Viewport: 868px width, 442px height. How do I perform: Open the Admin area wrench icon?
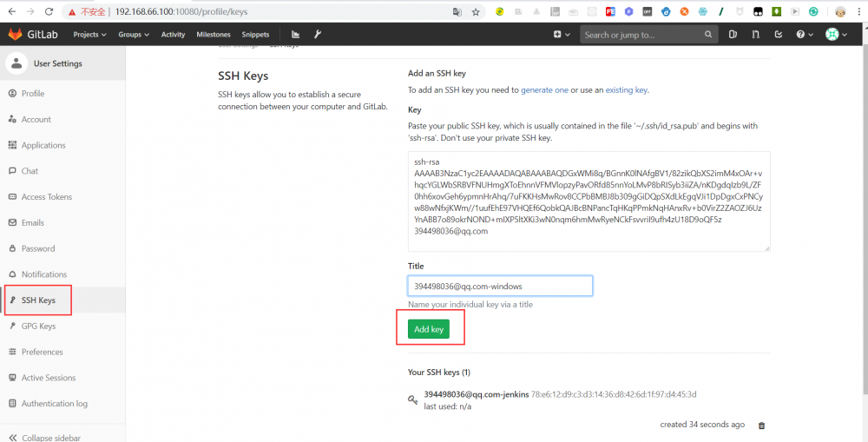tap(317, 35)
